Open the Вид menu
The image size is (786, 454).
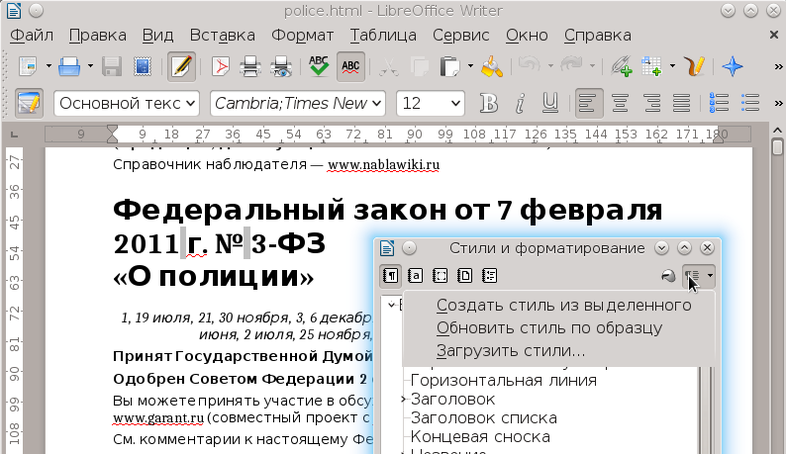click(157, 36)
